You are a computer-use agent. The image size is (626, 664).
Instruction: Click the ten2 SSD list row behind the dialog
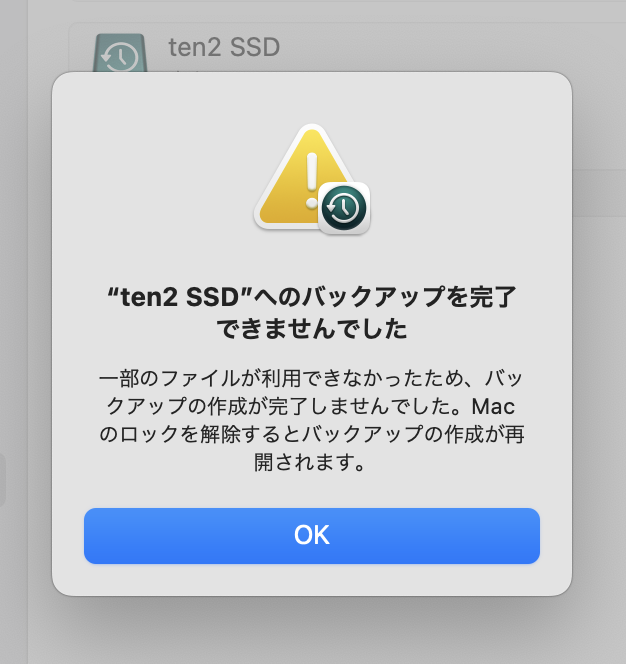[x=347, y=47]
